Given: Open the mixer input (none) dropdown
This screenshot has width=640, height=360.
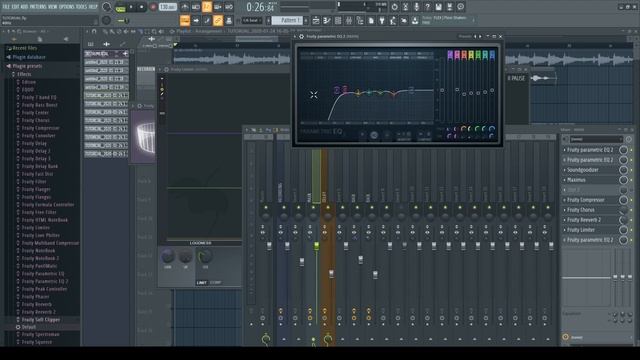Looking at the screenshot, I should coord(596,140).
